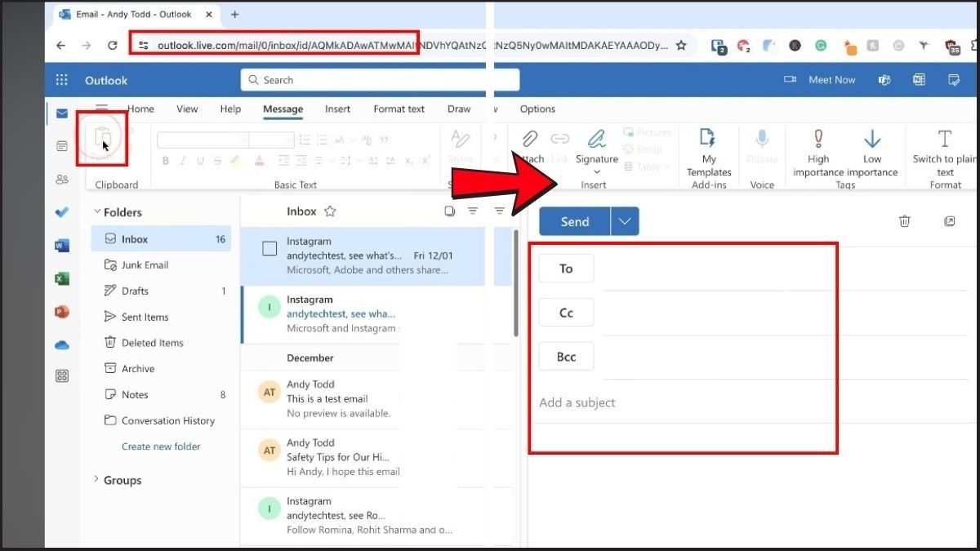Open the Help ribbon tab

point(230,109)
